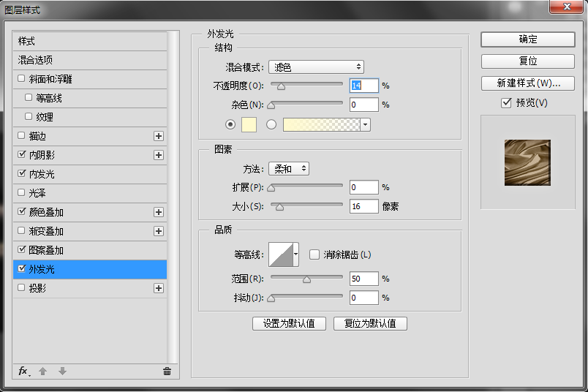The width and height of the screenshot is (588, 392).
Task: Enable the 斜面和浮雕 checkbox
Action: [x=21, y=78]
